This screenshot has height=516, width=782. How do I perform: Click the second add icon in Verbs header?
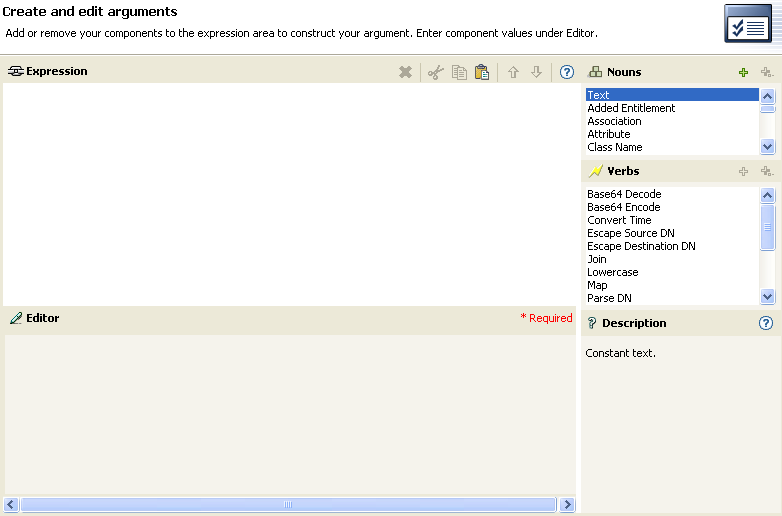click(x=767, y=172)
